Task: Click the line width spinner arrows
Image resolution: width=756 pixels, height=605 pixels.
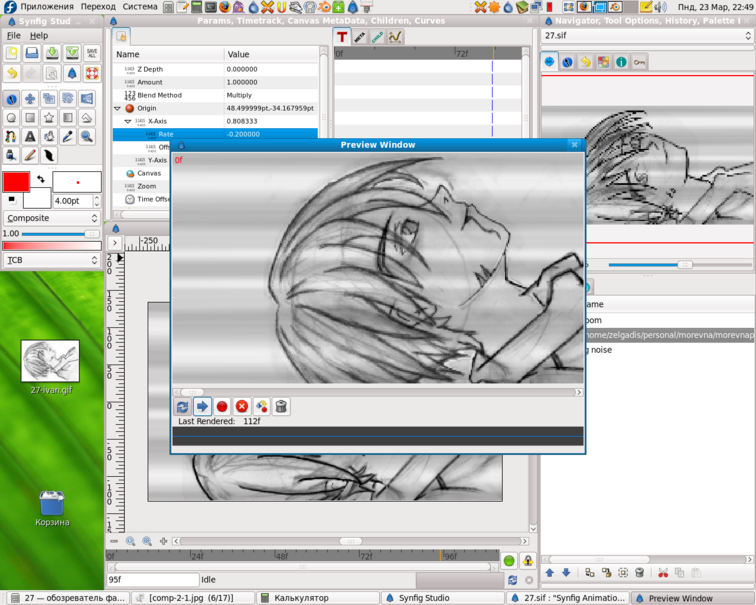Action: (x=97, y=201)
